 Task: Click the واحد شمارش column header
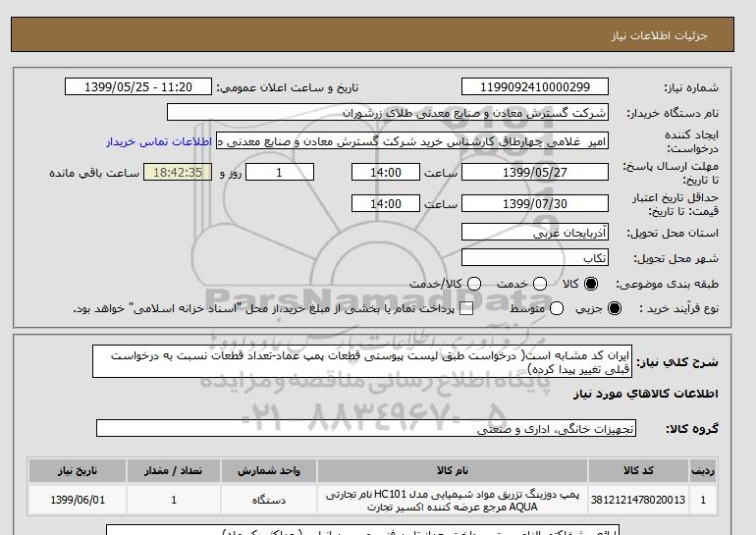(269, 470)
